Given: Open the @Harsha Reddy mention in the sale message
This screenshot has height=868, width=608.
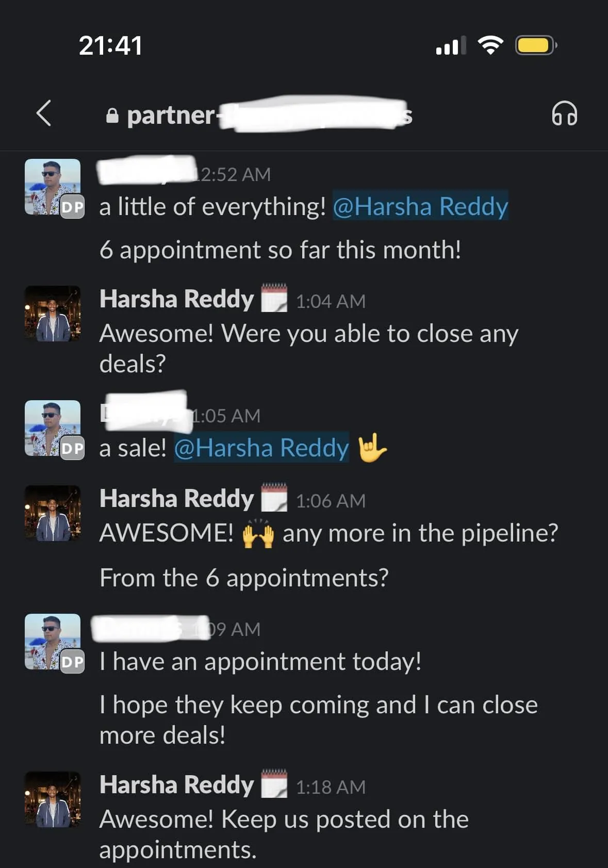Looking at the screenshot, I should (x=261, y=448).
